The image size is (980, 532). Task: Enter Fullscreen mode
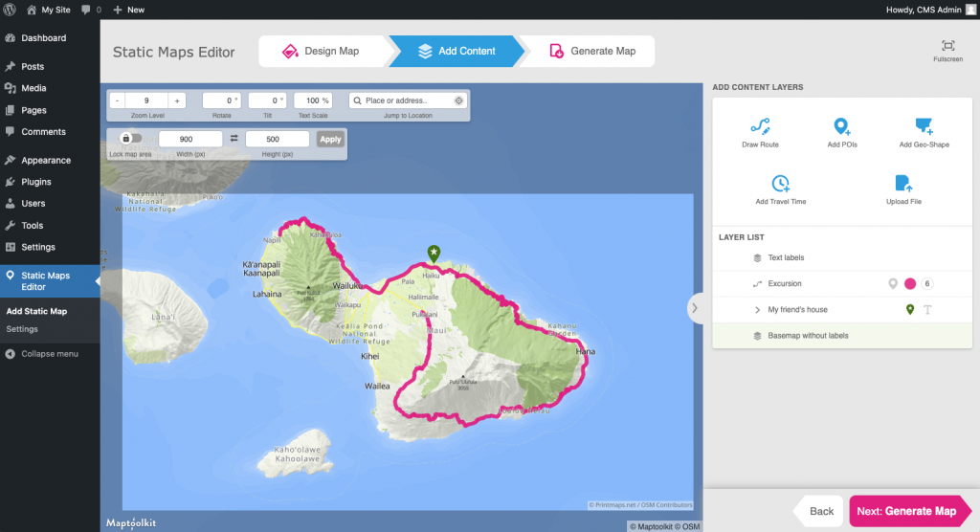(x=947, y=47)
